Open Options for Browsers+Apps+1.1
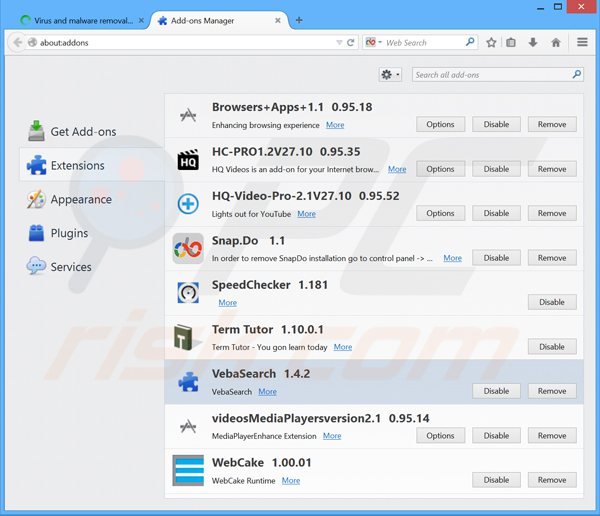This screenshot has width=600, height=516. [x=440, y=124]
